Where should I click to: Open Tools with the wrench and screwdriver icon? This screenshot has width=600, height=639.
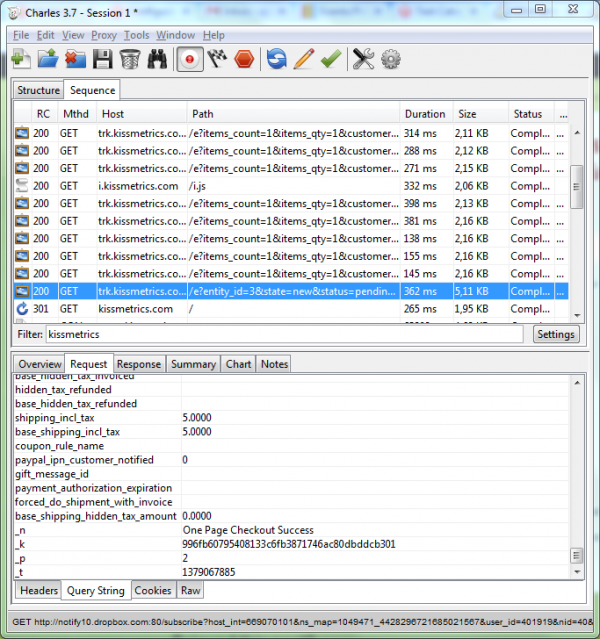pyautogui.click(x=363, y=59)
